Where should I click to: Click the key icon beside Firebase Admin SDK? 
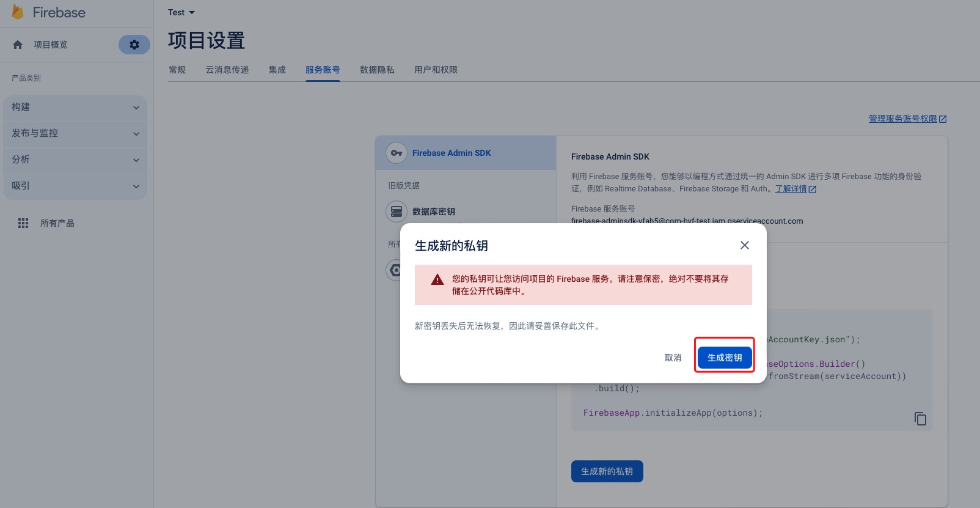[x=397, y=153]
